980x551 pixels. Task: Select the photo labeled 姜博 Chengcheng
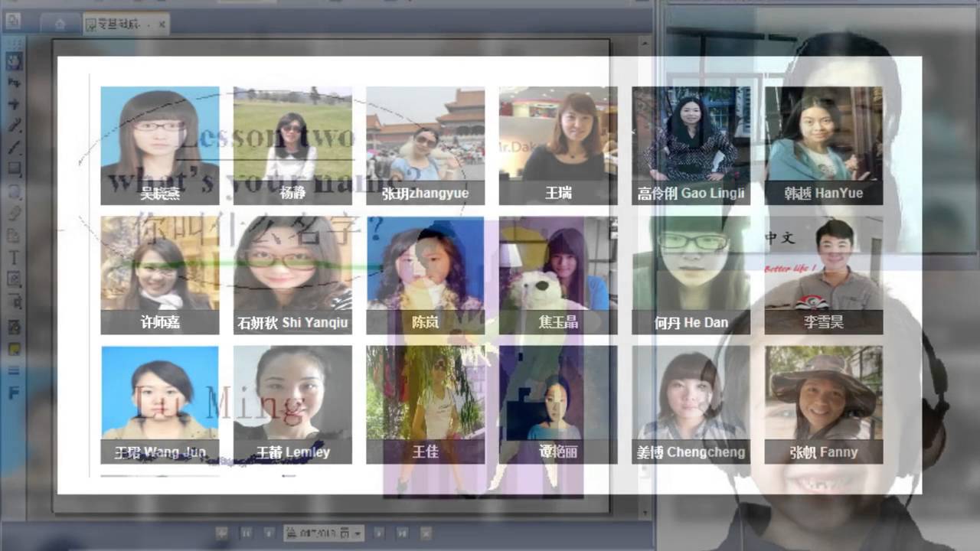click(x=691, y=405)
